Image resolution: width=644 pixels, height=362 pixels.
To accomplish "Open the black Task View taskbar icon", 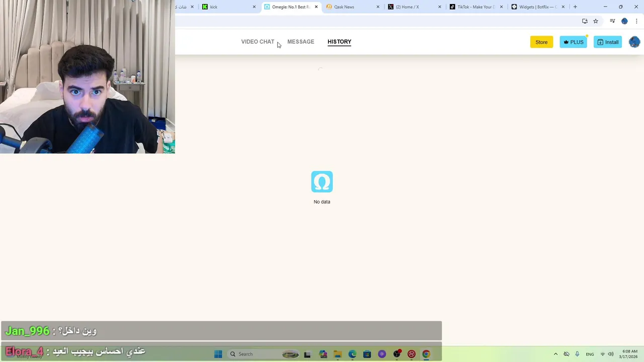I will point(307,354).
